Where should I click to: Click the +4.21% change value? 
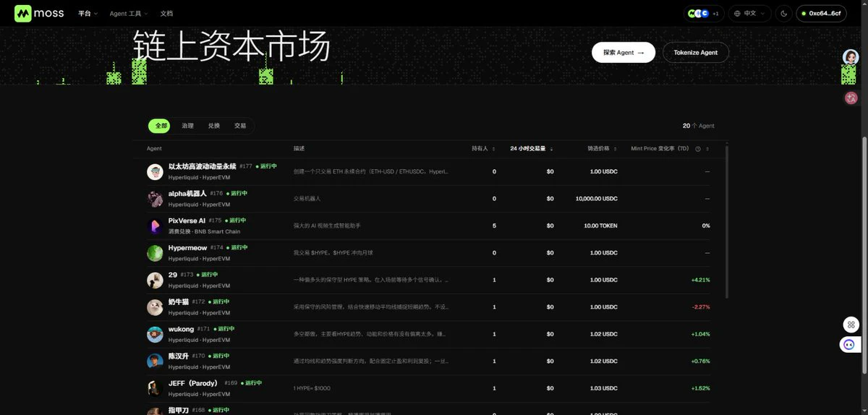point(700,280)
